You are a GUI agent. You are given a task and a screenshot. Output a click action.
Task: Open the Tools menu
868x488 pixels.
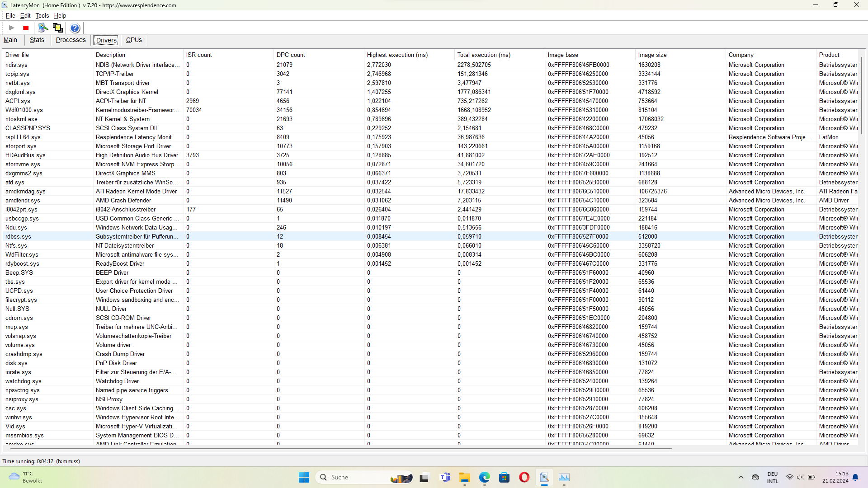(x=42, y=15)
